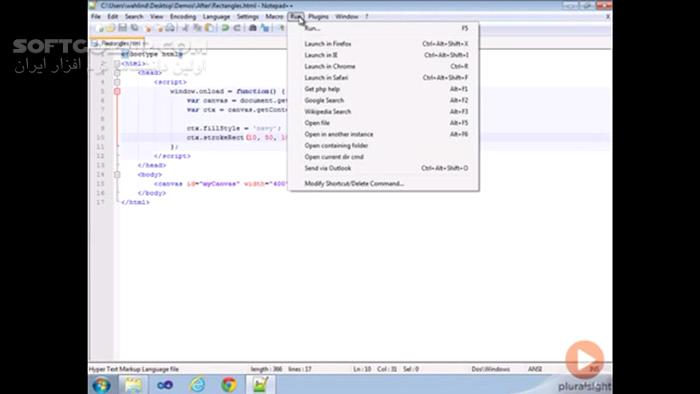700x394 pixels.
Task: Click the green Undo toolbar icon
Action: pos(225,28)
